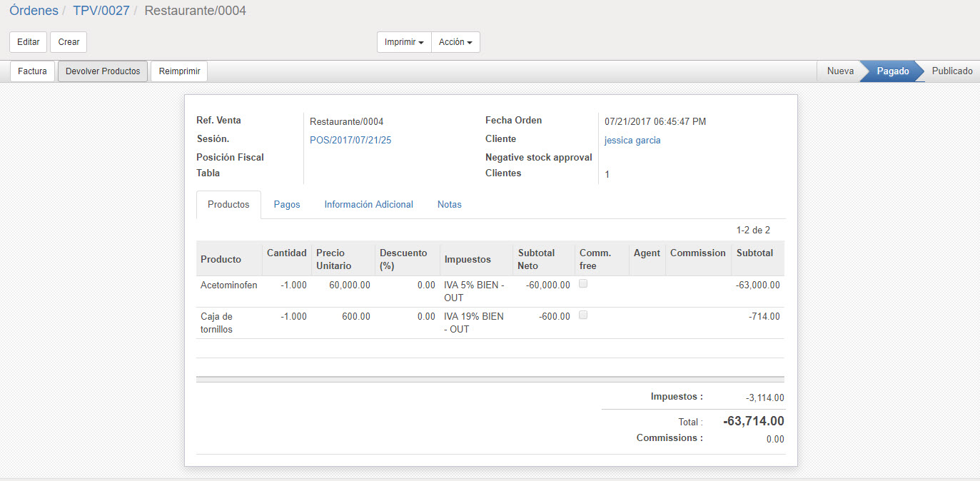Viewport: 980px width, 481px height.
Task: Click the Factura button
Action: (x=32, y=71)
